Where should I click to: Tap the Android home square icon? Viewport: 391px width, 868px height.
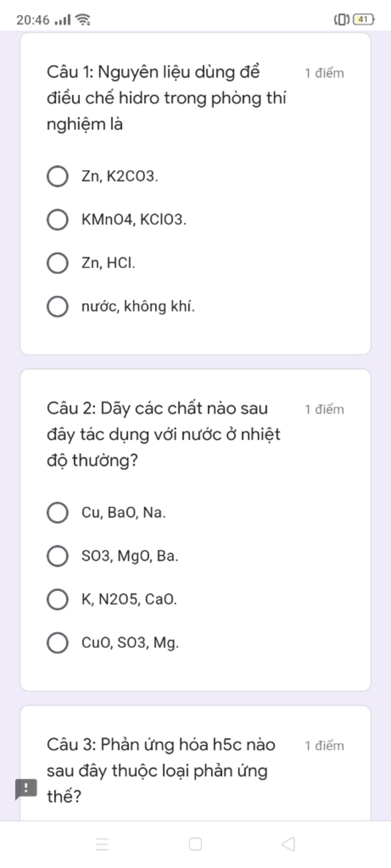point(195,844)
